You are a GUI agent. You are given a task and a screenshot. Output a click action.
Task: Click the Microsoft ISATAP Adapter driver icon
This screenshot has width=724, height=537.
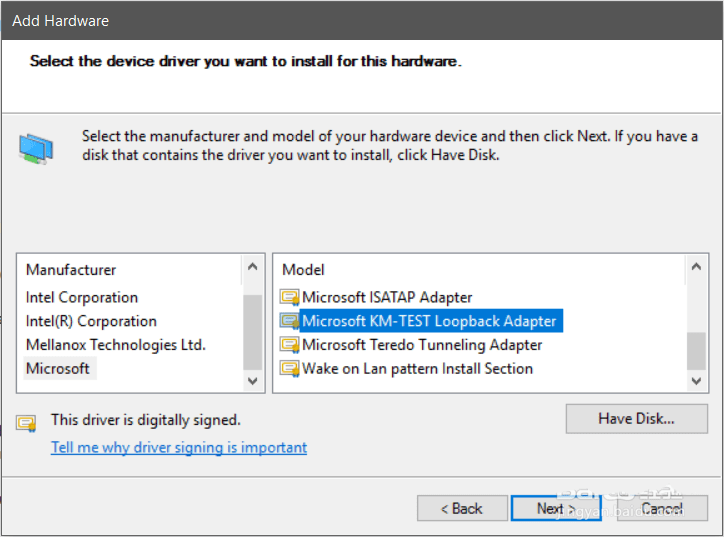click(290, 297)
